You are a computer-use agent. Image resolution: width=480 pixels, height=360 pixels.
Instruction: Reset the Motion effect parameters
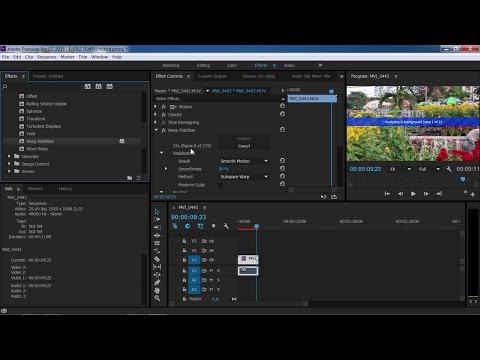[282, 106]
